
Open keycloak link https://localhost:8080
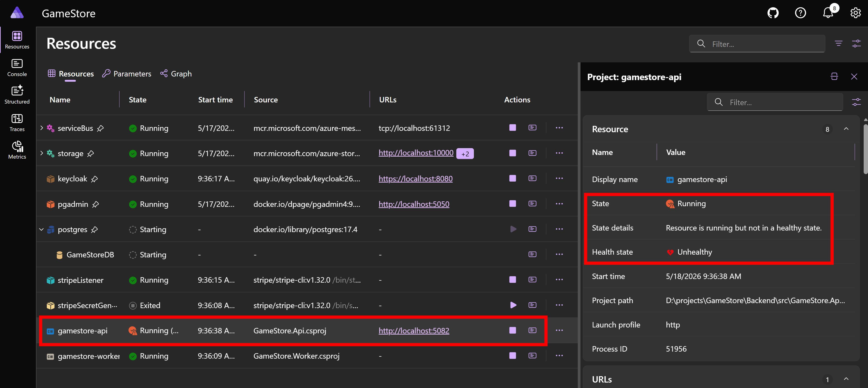(416, 179)
